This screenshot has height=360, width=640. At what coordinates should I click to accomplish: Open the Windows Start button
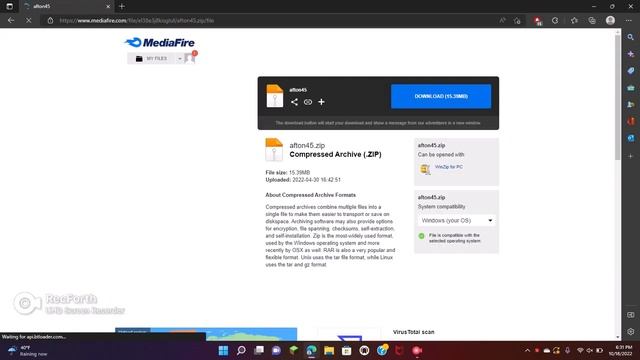click(223, 351)
